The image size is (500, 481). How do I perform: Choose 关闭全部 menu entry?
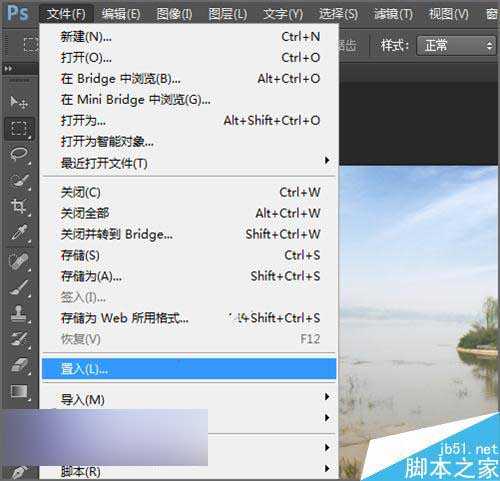[190, 213]
